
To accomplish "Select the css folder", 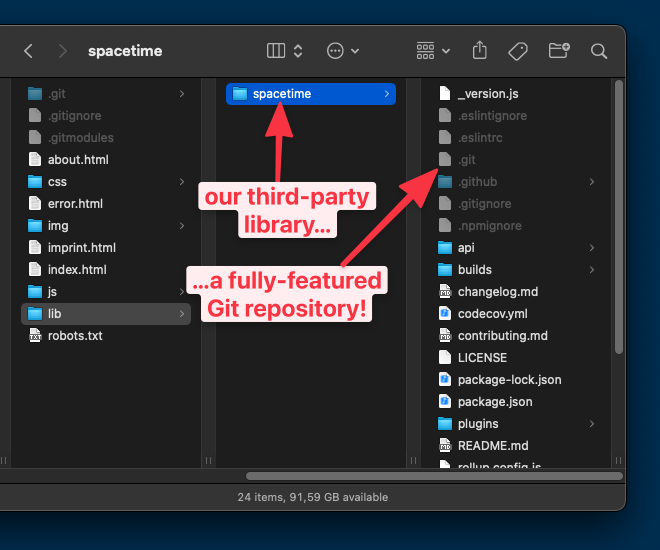I will click(57, 182).
